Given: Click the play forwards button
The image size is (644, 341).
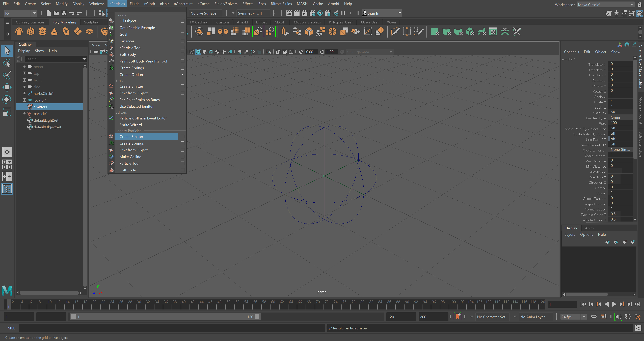Looking at the screenshot, I should [x=614, y=304].
